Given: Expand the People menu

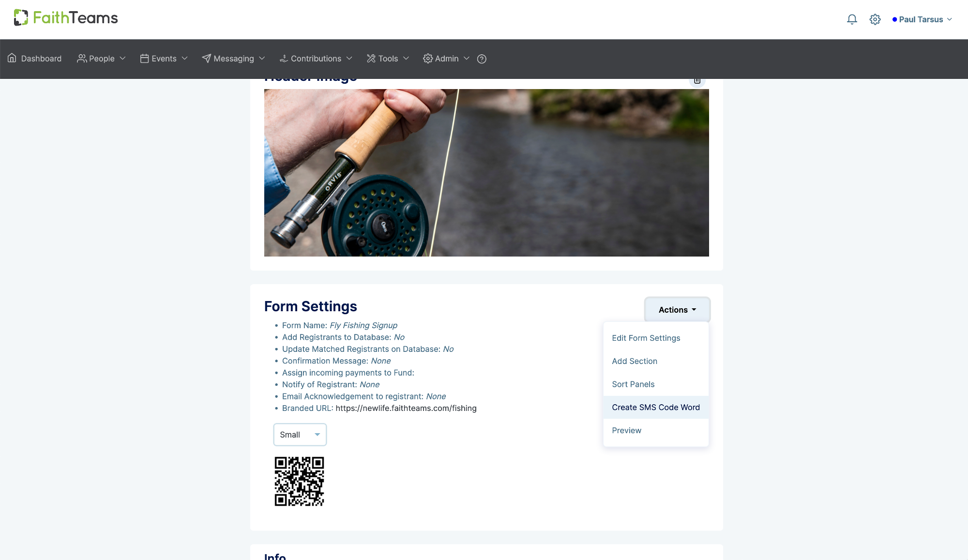Looking at the screenshot, I should pos(101,59).
